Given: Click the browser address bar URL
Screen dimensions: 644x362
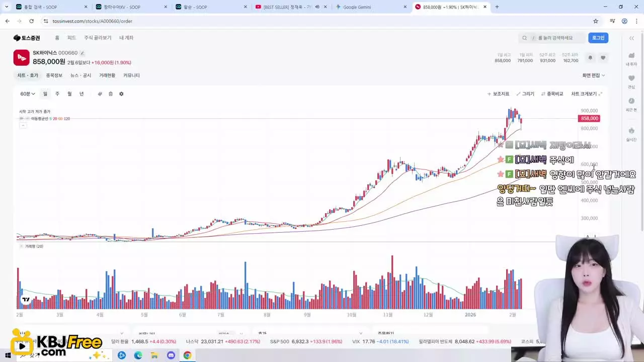Looking at the screenshot, I should tap(92, 21).
